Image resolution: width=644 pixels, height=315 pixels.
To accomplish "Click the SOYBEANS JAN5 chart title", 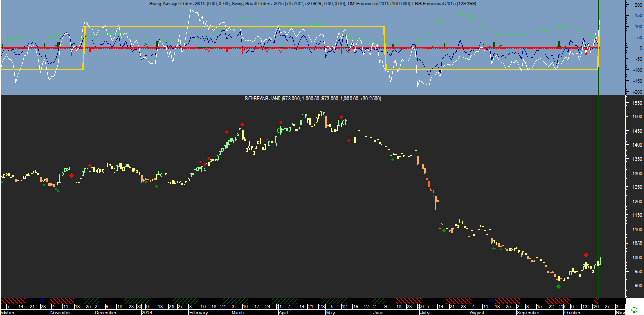I will (313, 98).
